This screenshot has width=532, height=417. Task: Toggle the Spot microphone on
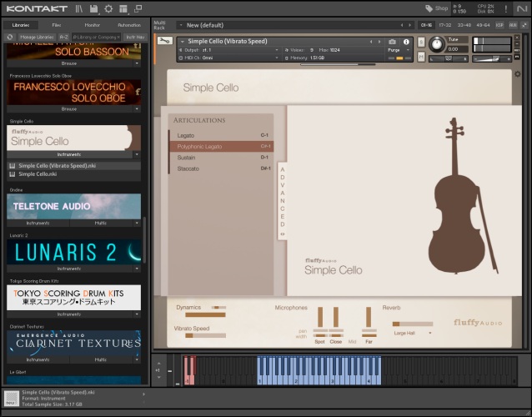tap(319, 340)
